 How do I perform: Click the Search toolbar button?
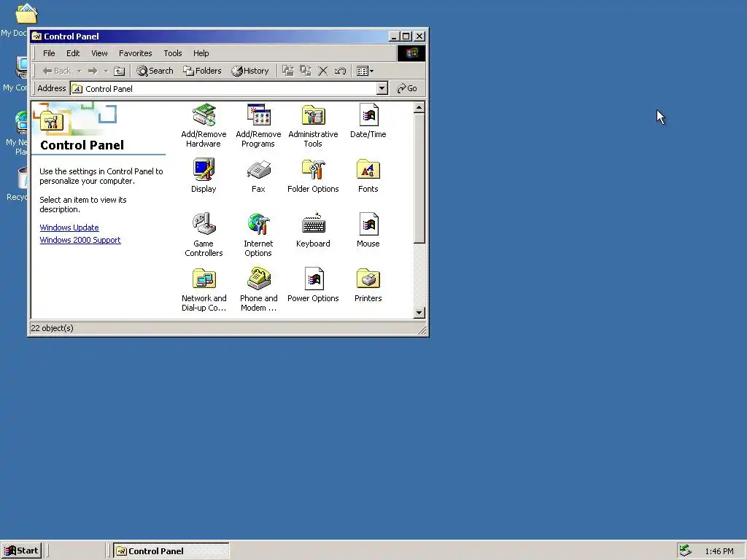(x=155, y=71)
